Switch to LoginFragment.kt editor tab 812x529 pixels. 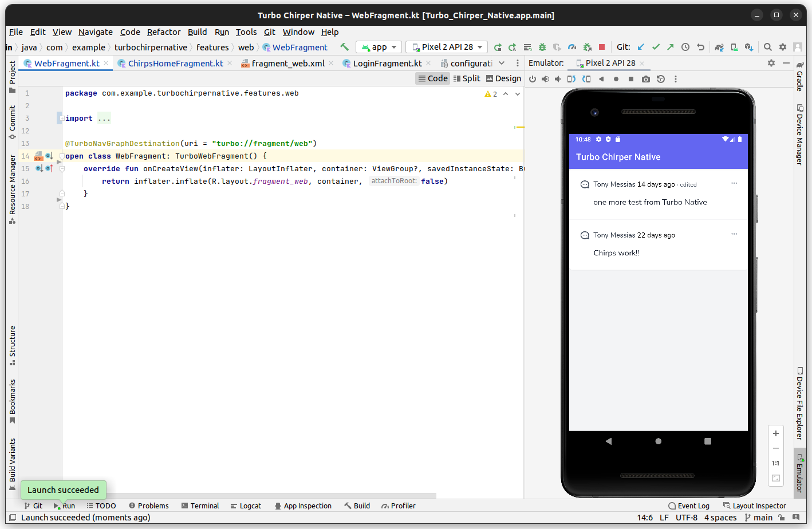pyautogui.click(x=387, y=64)
